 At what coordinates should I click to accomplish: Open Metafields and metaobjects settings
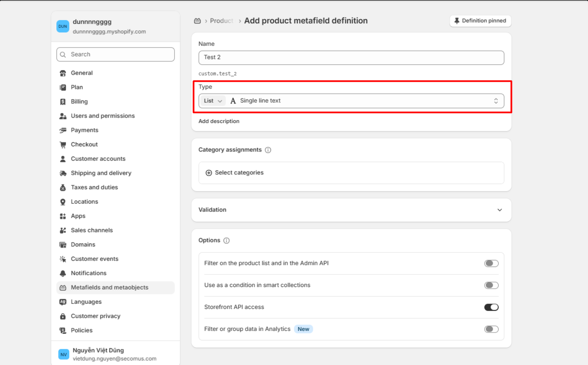pyautogui.click(x=109, y=287)
